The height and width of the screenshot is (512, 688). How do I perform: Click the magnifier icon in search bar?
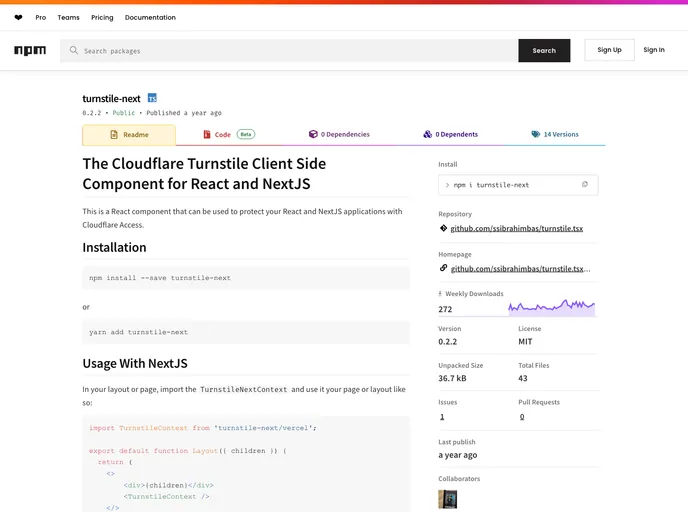pos(74,50)
